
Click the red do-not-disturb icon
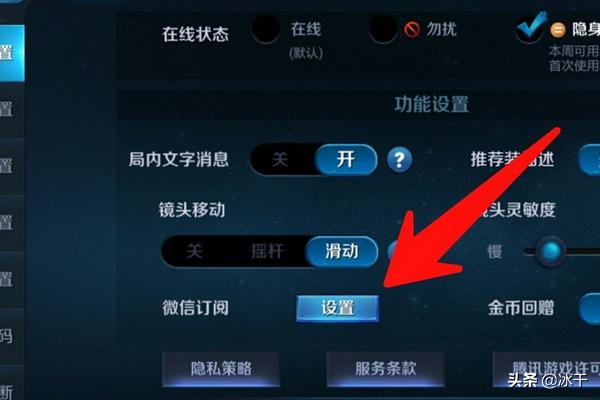(x=412, y=29)
